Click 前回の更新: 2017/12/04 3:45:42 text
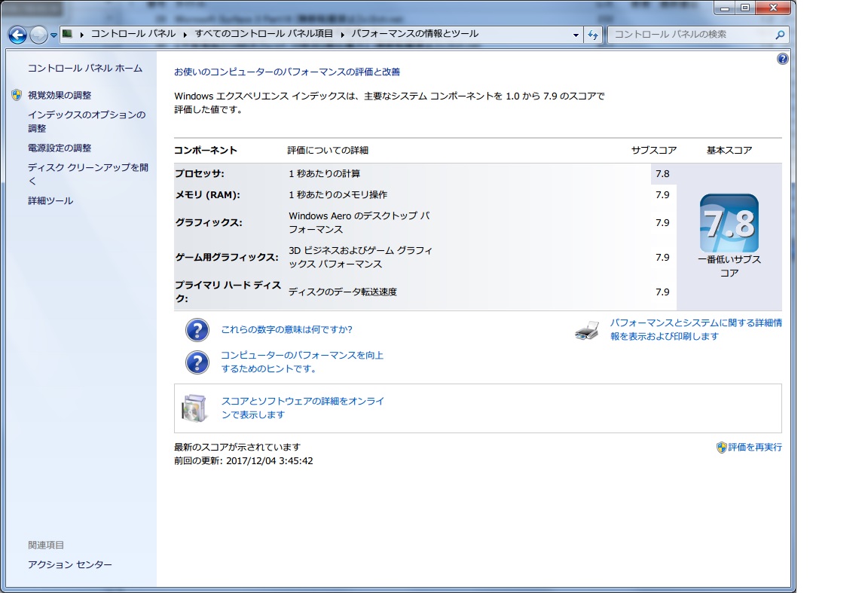 tap(243, 460)
